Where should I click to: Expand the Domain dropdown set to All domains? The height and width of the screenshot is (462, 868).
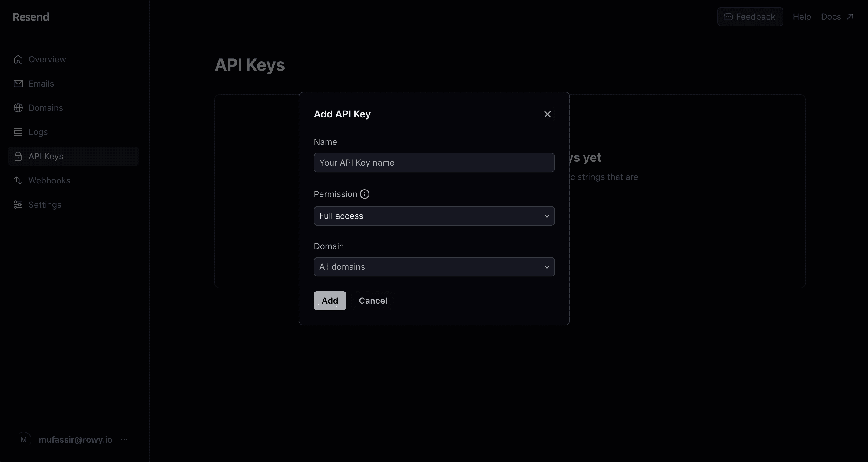(x=434, y=266)
